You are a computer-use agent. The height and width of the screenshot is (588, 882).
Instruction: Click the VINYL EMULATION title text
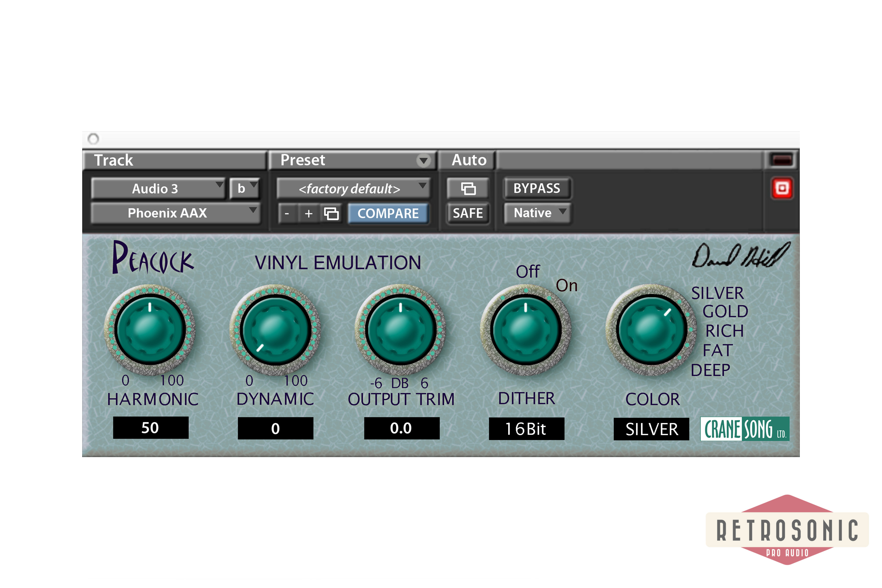[338, 263]
